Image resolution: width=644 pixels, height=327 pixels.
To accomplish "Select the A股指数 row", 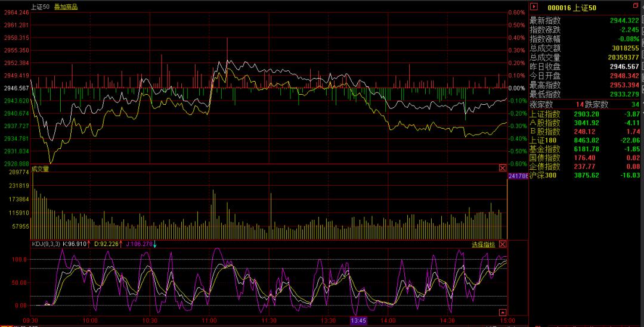I will (545, 123).
